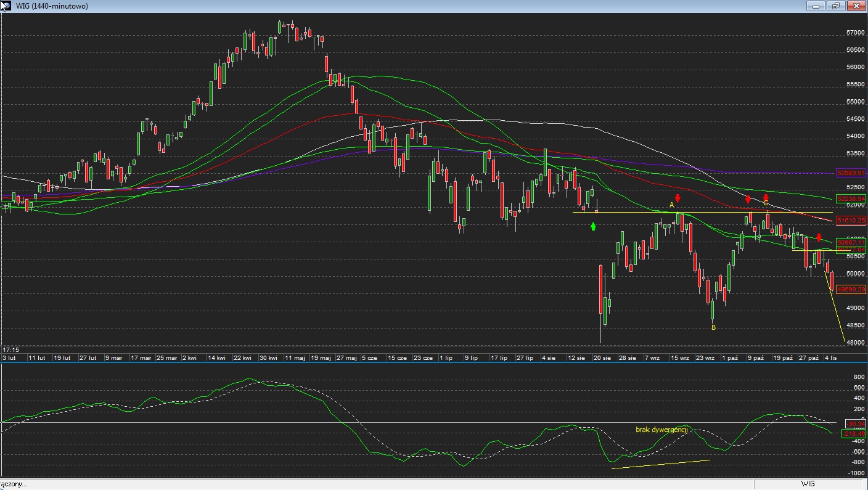Click the red down arrow left of label C
Image resolution: width=868 pixels, height=490 pixels.
tap(748, 199)
